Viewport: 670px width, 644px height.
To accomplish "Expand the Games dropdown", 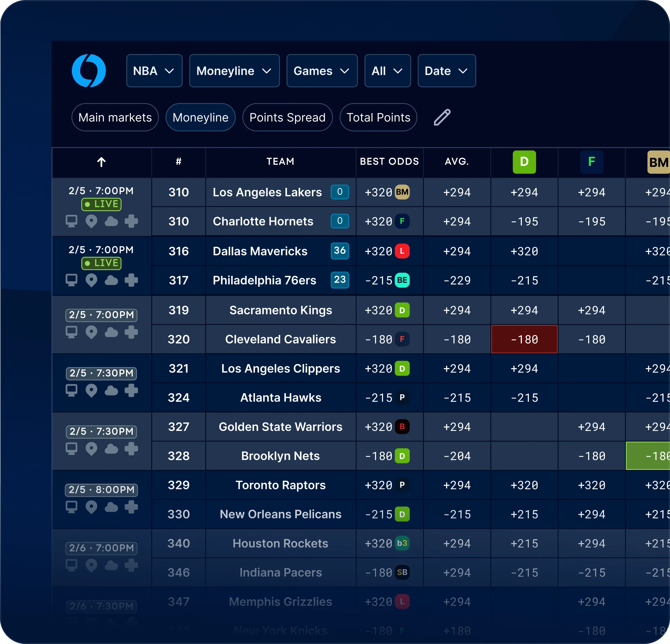I will tap(322, 71).
